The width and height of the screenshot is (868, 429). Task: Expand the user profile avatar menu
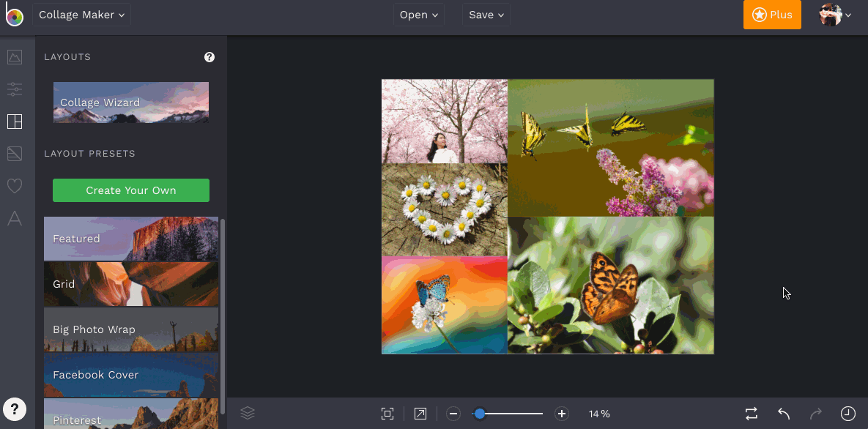(835, 15)
